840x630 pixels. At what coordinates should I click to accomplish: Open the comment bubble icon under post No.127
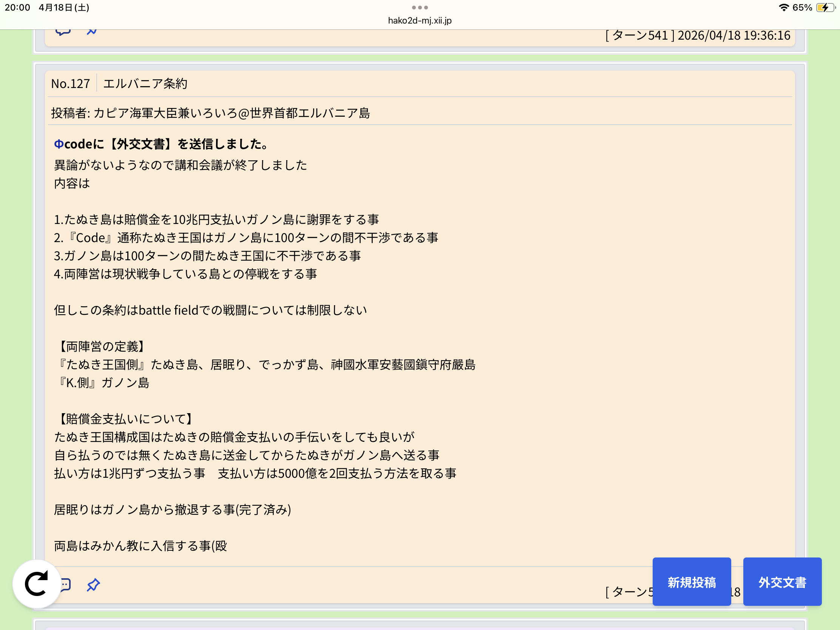pyautogui.click(x=66, y=584)
